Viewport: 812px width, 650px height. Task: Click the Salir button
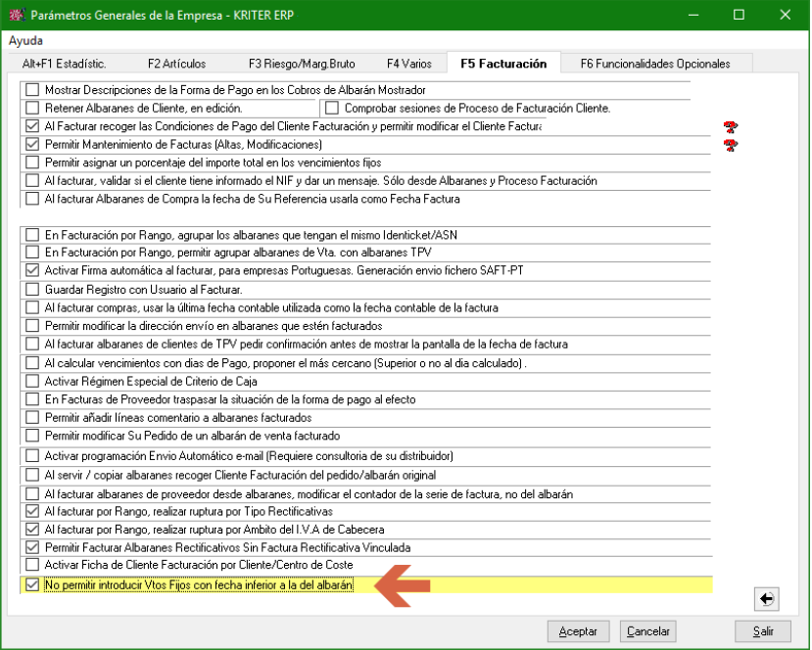(763, 631)
